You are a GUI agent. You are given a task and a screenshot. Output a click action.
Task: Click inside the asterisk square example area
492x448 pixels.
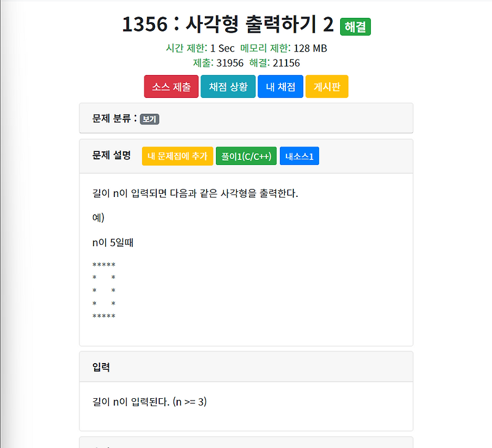(x=105, y=290)
